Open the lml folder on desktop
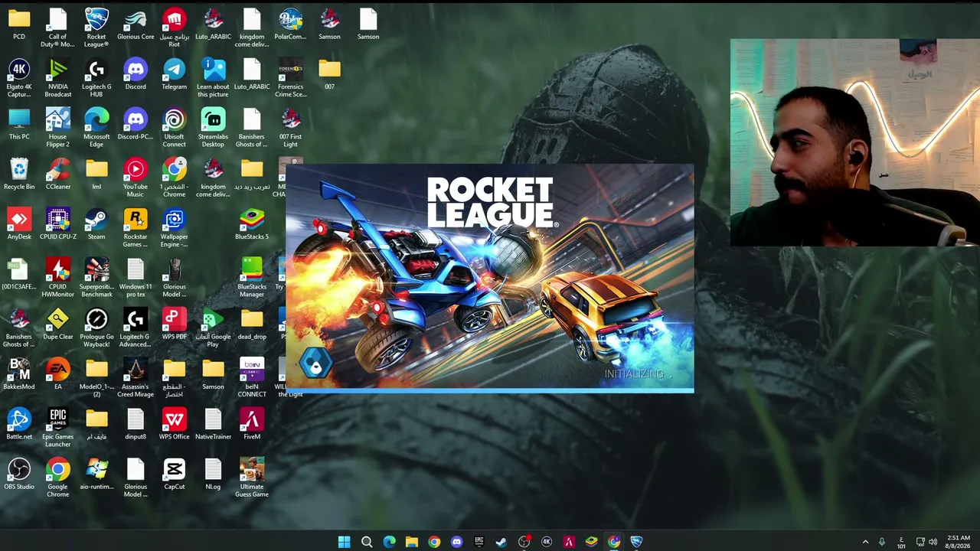 (96, 174)
